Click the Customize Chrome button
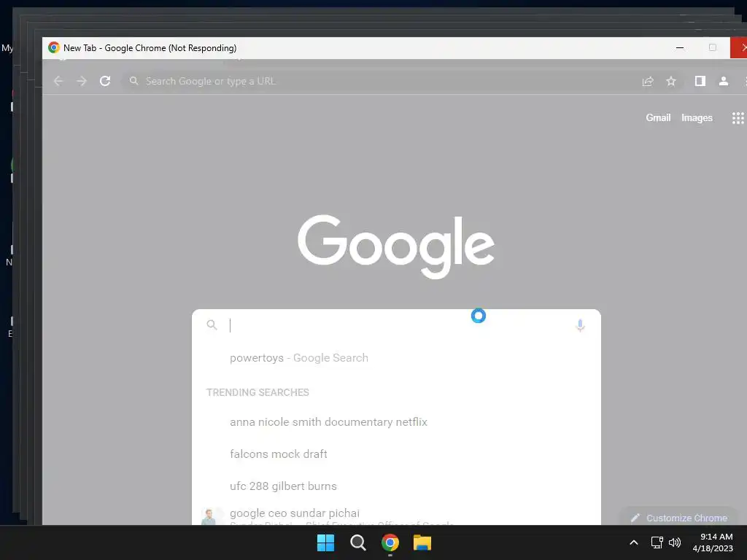This screenshot has width=747, height=560. [679, 518]
